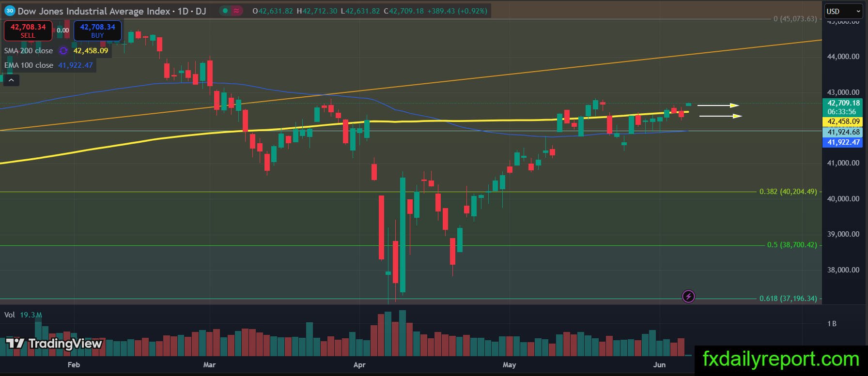Click the Vol indicator label
Viewport: 868px width, 376px height.
point(10,315)
